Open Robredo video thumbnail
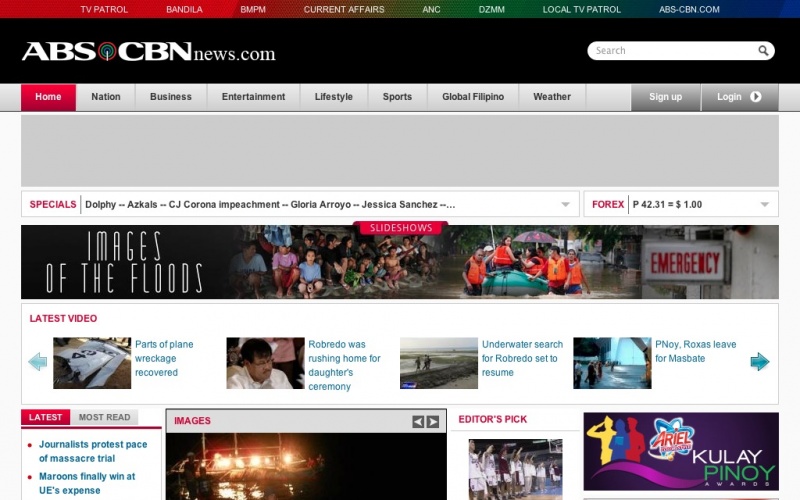 pyautogui.click(x=265, y=363)
